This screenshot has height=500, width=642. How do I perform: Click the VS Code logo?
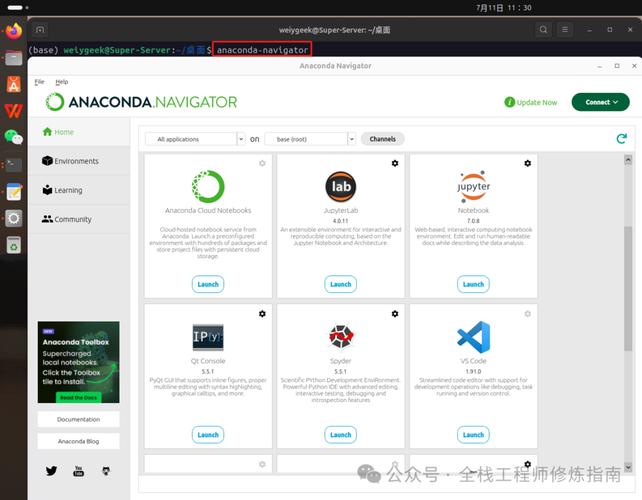click(473, 337)
